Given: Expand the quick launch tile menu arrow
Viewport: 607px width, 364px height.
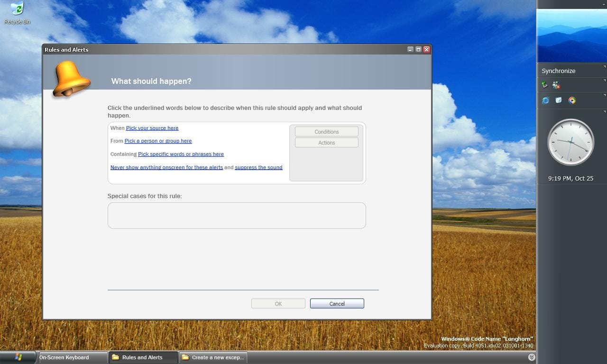Looking at the screenshot, I should point(605,95).
